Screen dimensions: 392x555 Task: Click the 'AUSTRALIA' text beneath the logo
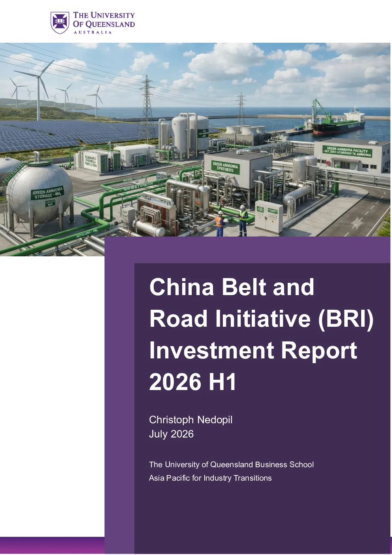[93, 32]
